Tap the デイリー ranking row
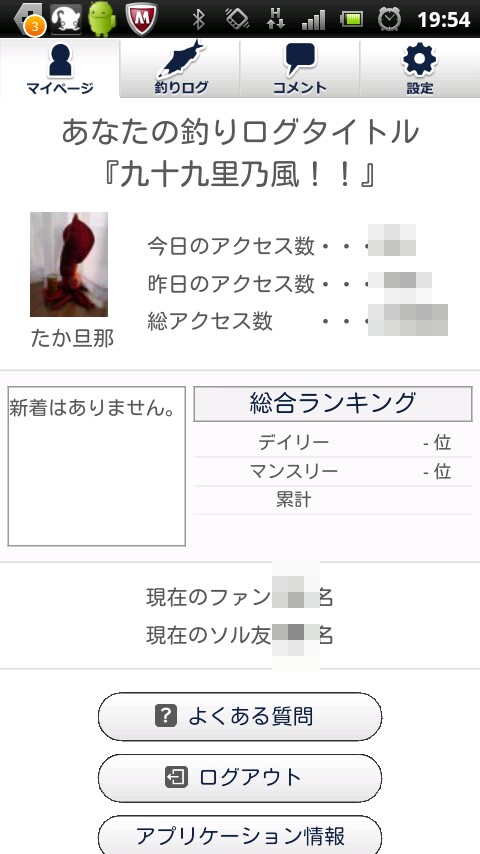The width and height of the screenshot is (480, 854). (333, 443)
